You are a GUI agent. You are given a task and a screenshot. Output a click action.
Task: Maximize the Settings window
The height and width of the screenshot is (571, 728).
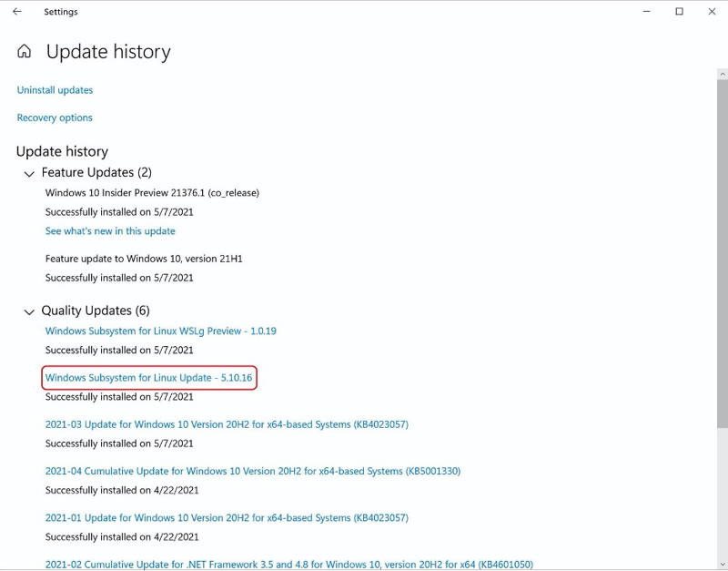coord(679,12)
